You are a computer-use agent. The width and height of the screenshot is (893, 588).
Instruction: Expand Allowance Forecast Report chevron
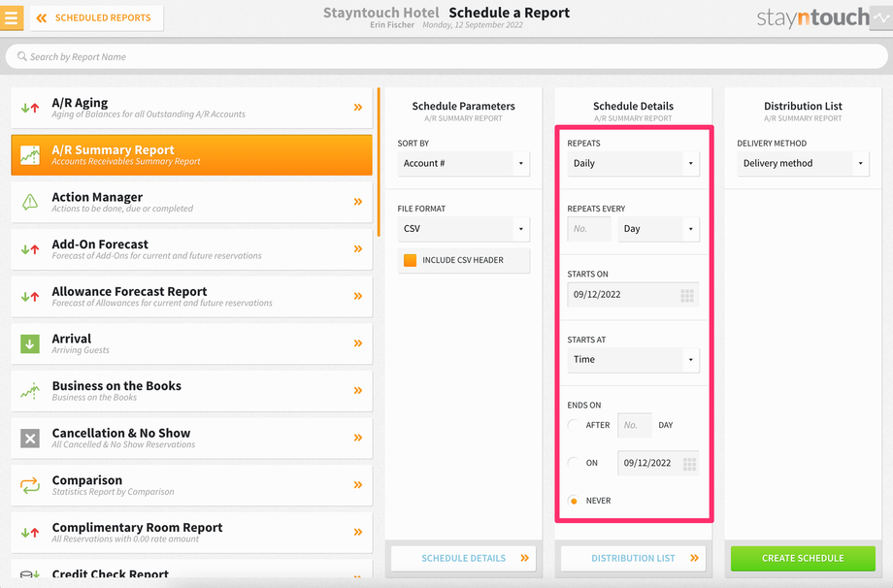tap(357, 296)
